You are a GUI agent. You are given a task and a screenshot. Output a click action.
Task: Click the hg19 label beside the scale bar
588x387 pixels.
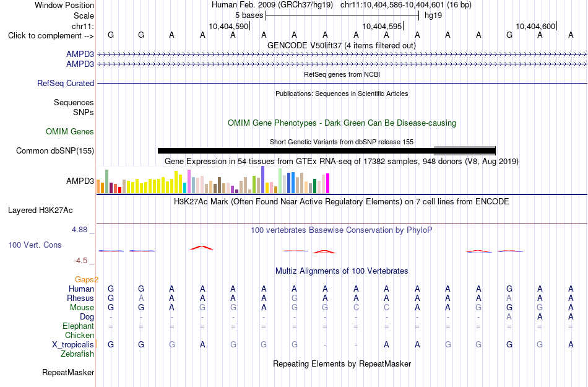pyautogui.click(x=433, y=15)
